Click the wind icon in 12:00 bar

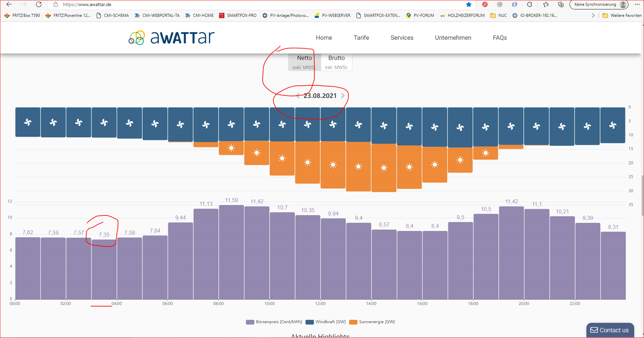333,125
